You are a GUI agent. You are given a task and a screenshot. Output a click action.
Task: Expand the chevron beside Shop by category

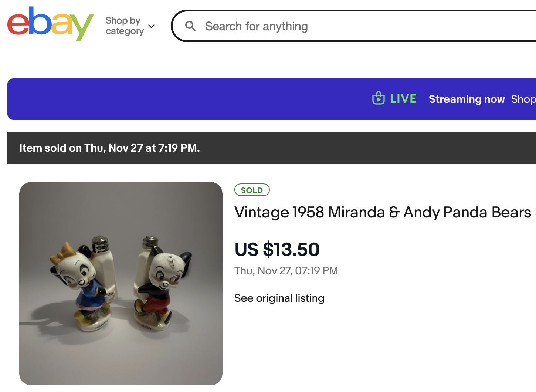pos(151,26)
